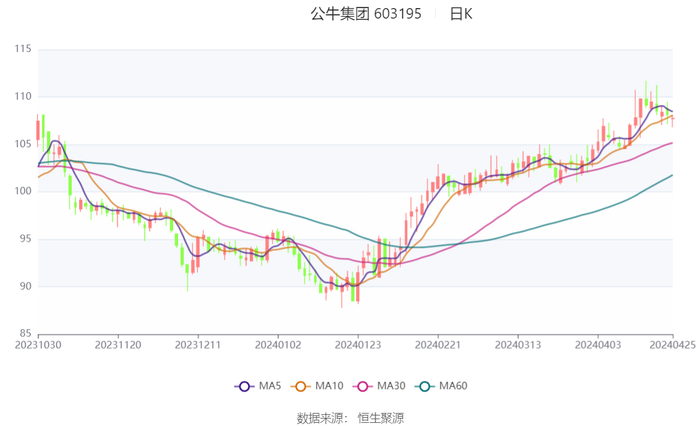The image size is (700, 426).
Task: Select the 20240123 date axis label
Action: [x=358, y=343]
